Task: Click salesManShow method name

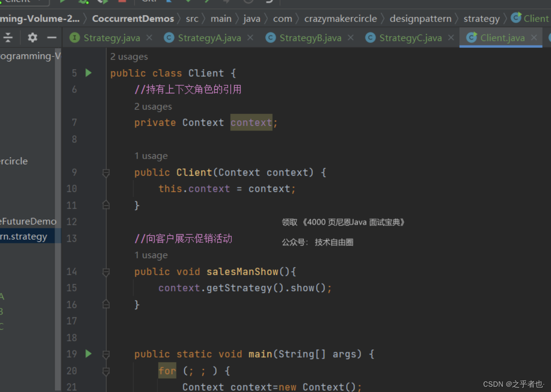Action: point(243,272)
